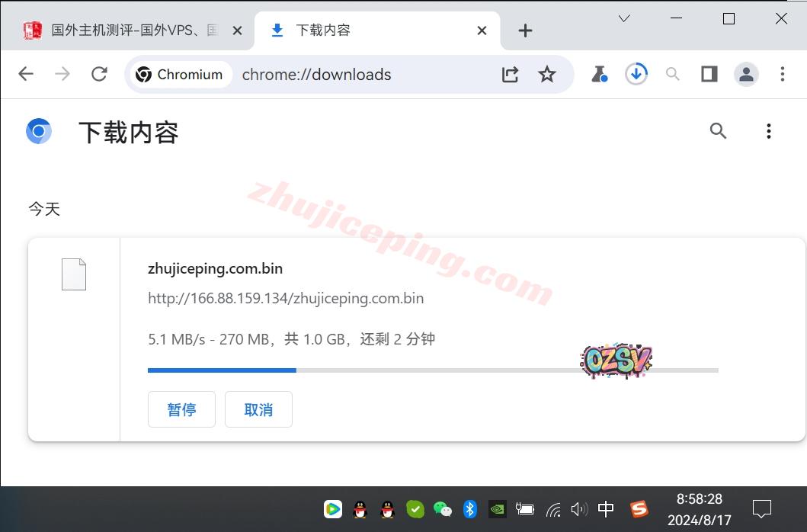This screenshot has height=532, width=807.
Task: Go back using the back arrow
Action: (26, 74)
